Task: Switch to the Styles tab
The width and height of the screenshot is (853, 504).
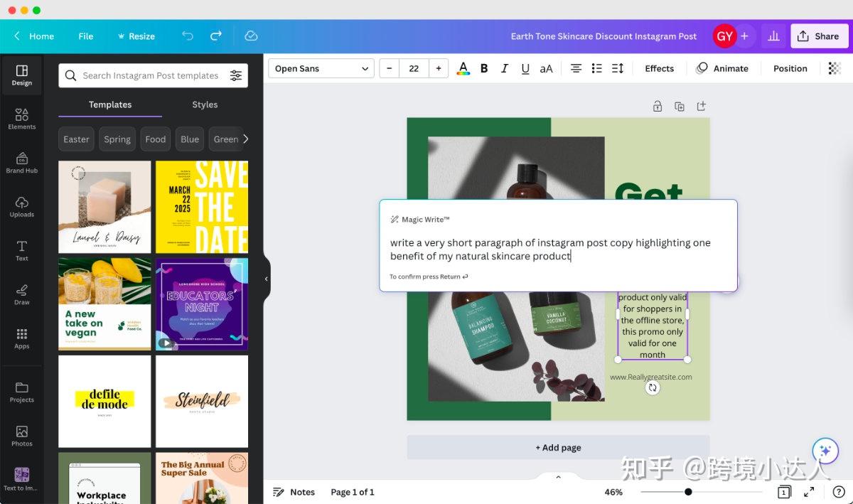Action: (x=205, y=104)
